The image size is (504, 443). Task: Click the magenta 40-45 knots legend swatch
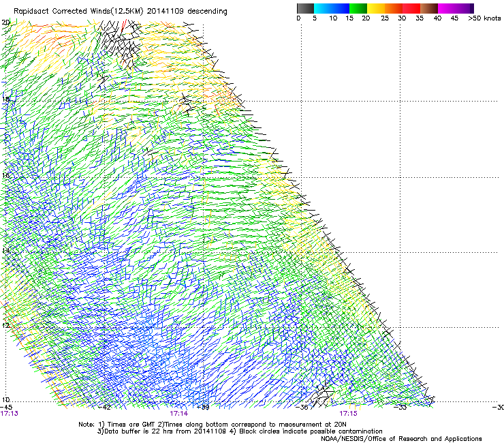[x=447, y=8]
